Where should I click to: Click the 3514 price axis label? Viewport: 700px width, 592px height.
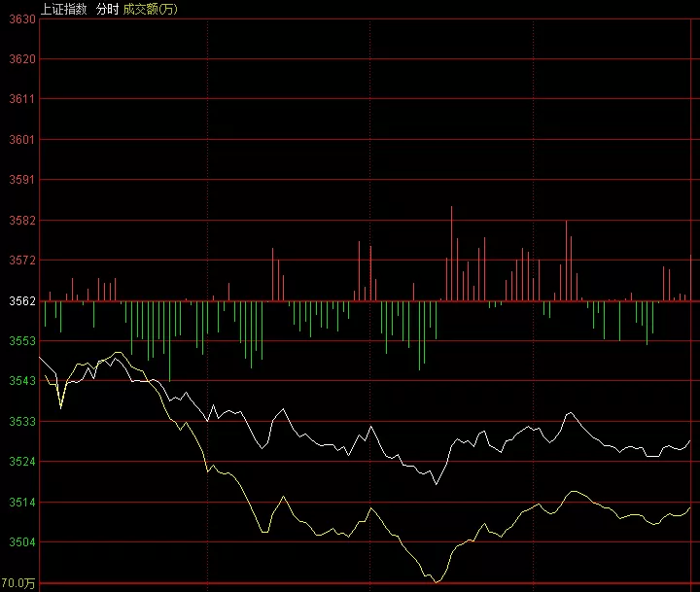(22, 503)
